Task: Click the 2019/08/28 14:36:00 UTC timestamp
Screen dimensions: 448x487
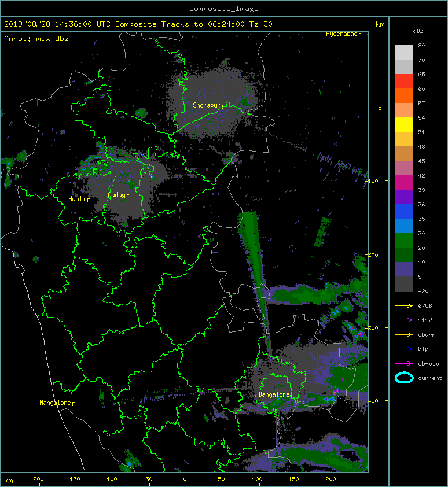Action: pos(57,24)
